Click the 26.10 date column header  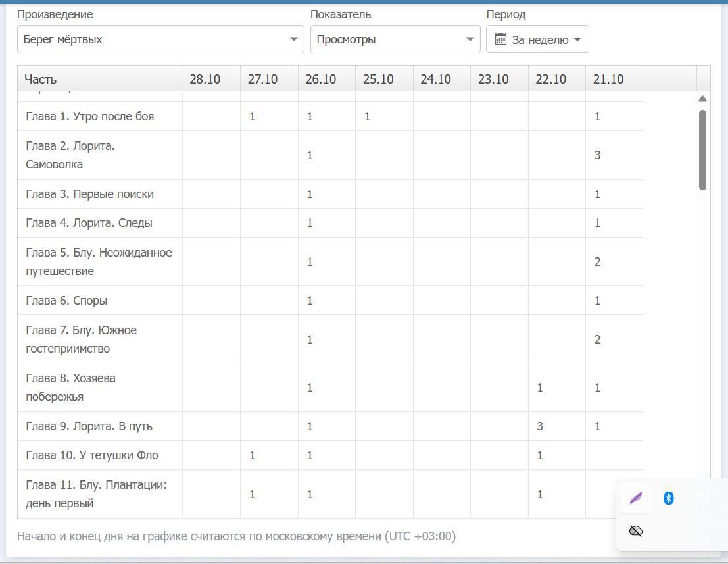[320, 79]
